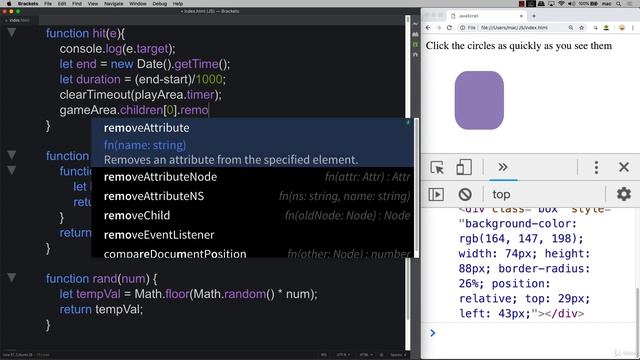This screenshot has height=360, width=640.
Task: Clear the console with the ban icon
Action: 465,194
